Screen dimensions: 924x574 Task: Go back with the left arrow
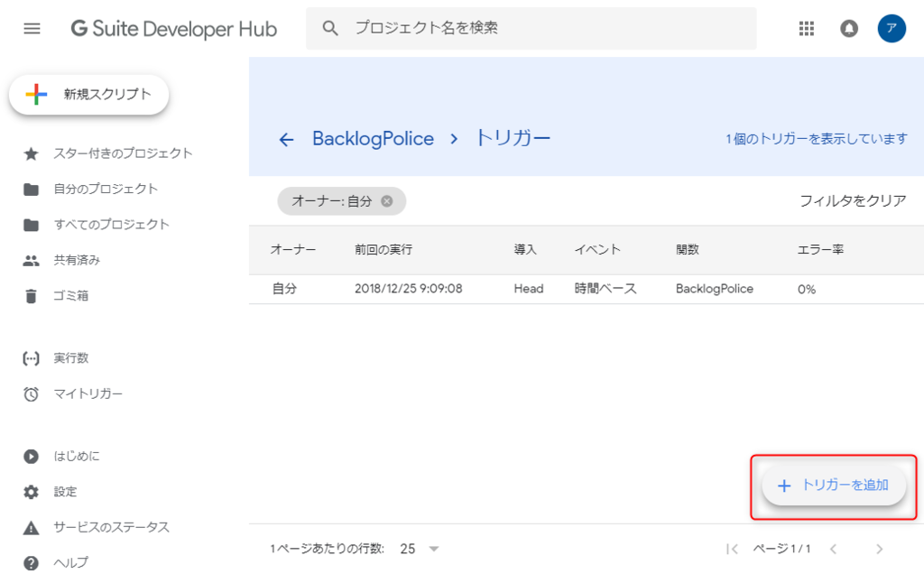tap(286, 140)
